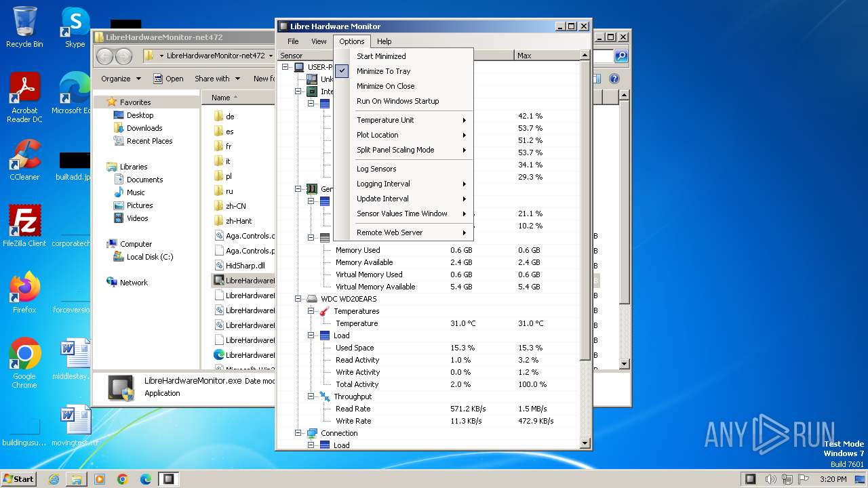This screenshot has height=488, width=868.
Task: Click the Libre Hardware Monitor taskbar icon
Action: pos(169,479)
